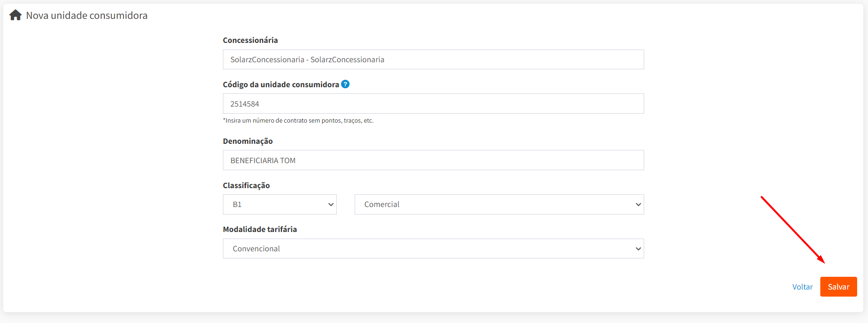Screen dimensions: 868x323
Task: Select the Denominação field with BENEFICIARIA TOM
Action: tap(433, 160)
